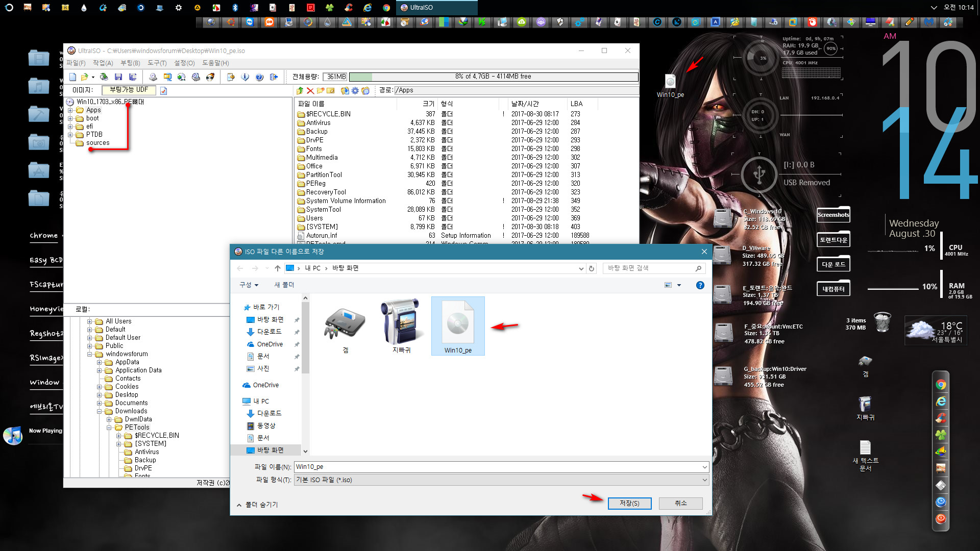Click the green Up folder icon above file list
This screenshot has height=551, width=980.
(x=300, y=90)
